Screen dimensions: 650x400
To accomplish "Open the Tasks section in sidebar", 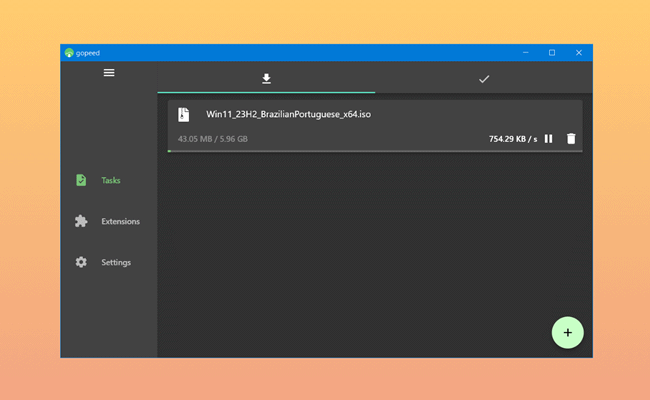I will [109, 180].
